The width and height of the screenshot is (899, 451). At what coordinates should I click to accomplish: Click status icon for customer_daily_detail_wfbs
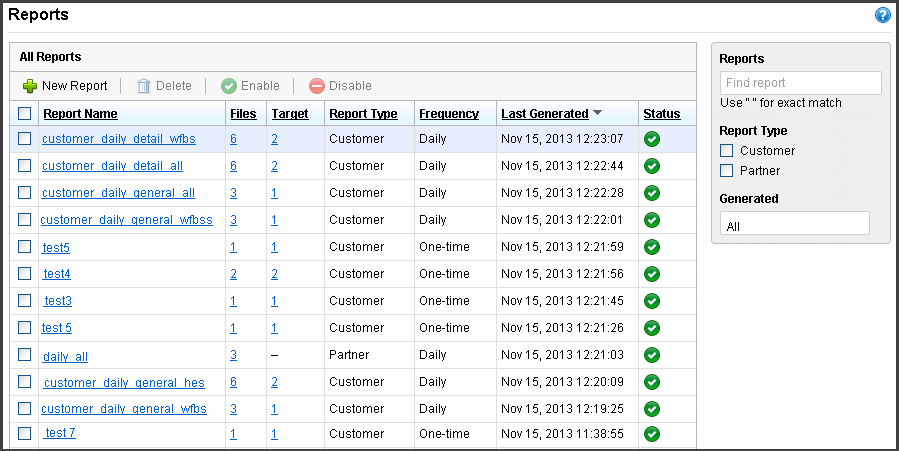coord(652,139)
